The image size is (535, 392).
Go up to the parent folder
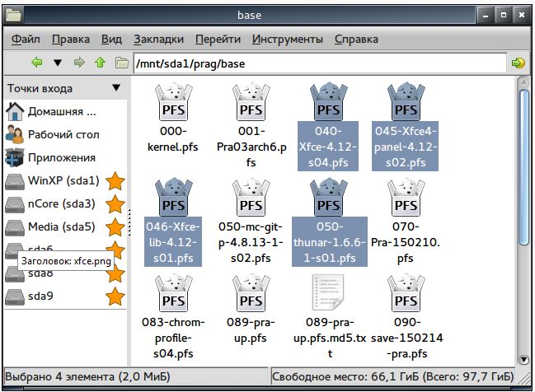coord(101,63)
